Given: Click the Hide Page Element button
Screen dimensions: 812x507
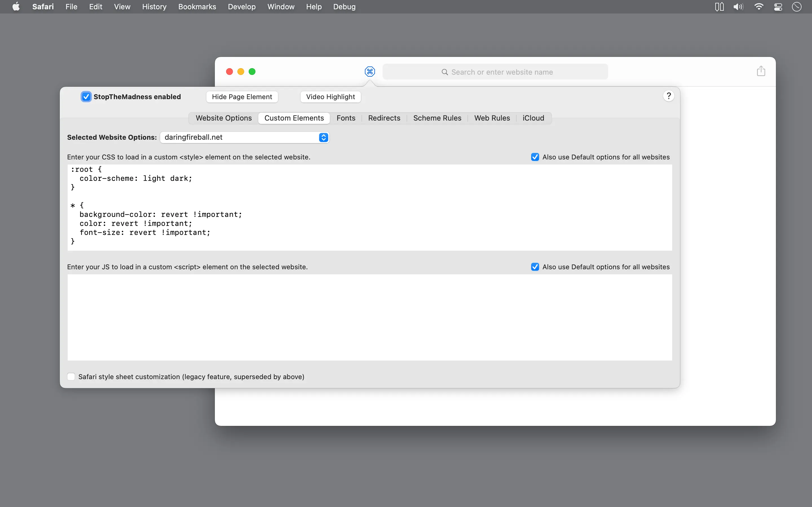Looking at the screenshot, I should pyautogui.click(x=242, y=97).
